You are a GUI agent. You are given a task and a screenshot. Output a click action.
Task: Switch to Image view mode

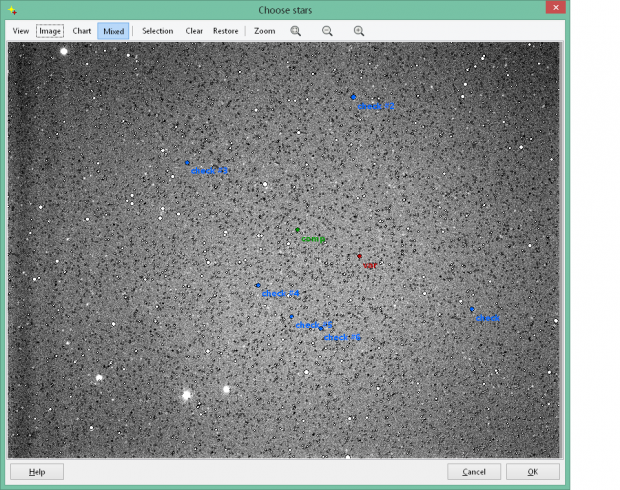[x=50, y=31]
